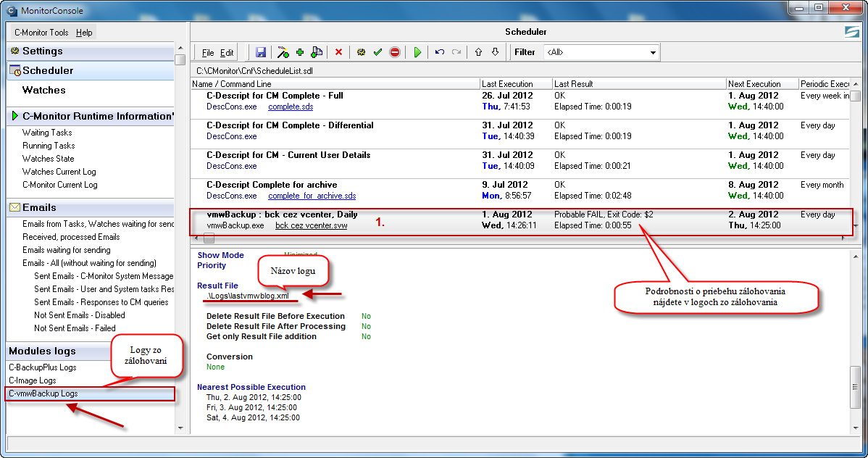This screenshot has width=868, height=458.
Task: Click the result file path .\Logs\lastvmwblog.xml
Action: 248,296
